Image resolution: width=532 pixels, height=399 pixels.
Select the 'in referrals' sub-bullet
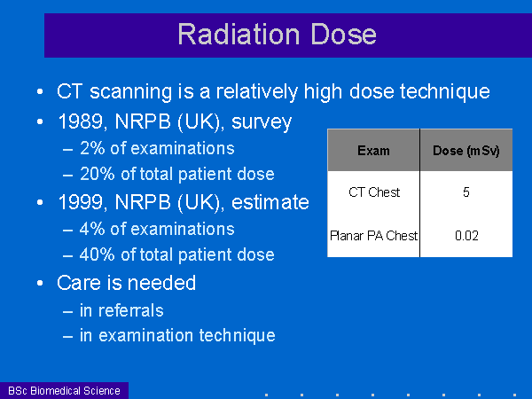[121, 310]
